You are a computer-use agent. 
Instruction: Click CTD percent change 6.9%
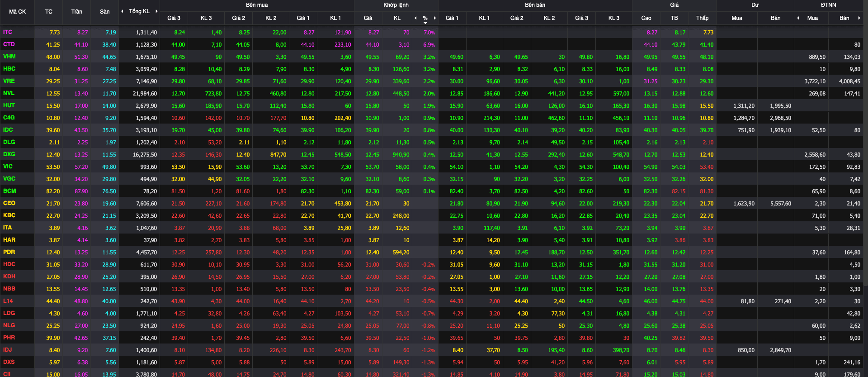429,45
